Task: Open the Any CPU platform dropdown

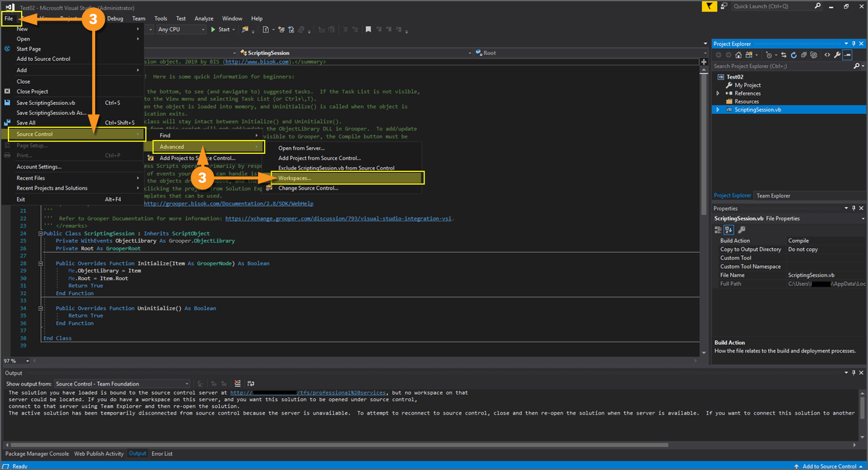Action: pos(181,30)
